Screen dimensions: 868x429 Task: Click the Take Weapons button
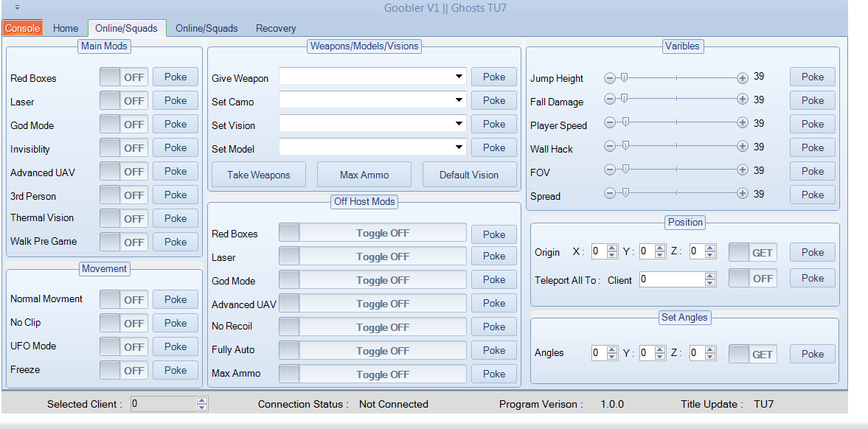point(259,175)
